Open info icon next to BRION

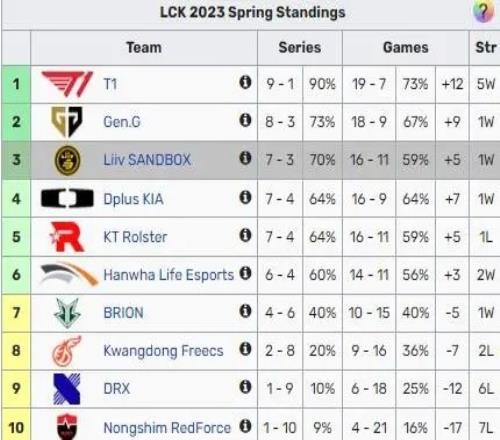[245, 311]
